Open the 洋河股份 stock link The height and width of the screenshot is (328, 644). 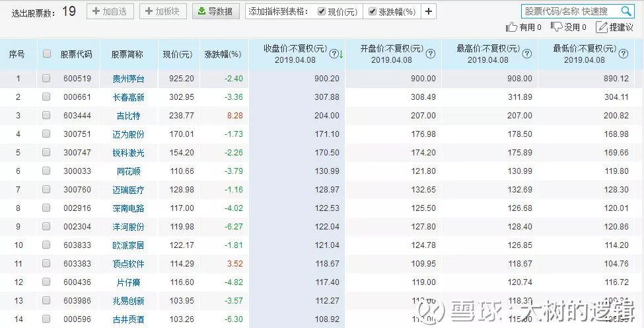(x=128, y=226)
